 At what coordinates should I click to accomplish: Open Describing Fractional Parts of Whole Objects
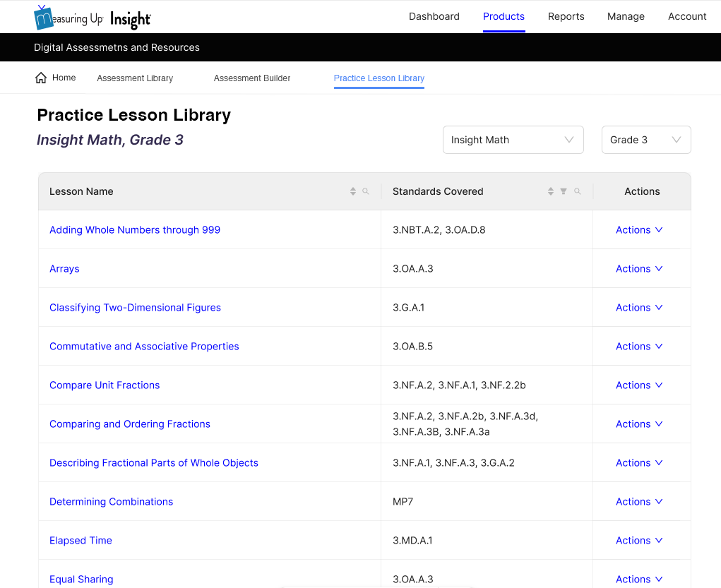pos(153,463)
